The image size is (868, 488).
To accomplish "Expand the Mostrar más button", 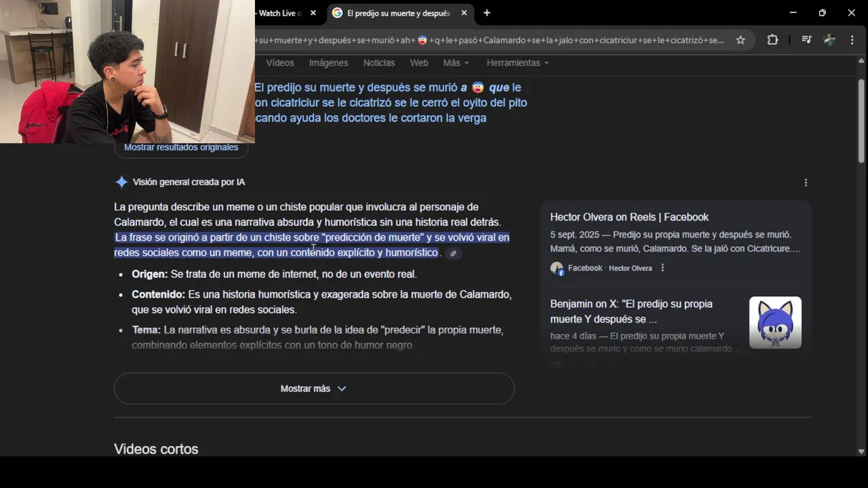I will tap(314, 388).
